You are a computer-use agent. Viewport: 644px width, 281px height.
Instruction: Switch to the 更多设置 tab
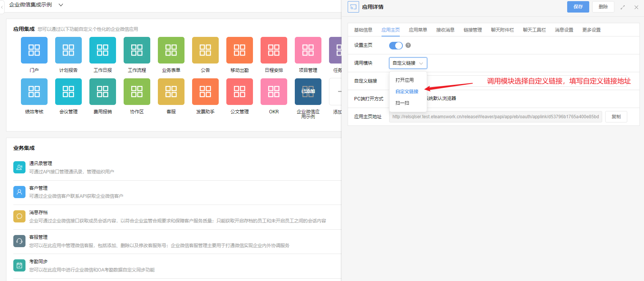[x=592, y=30]
